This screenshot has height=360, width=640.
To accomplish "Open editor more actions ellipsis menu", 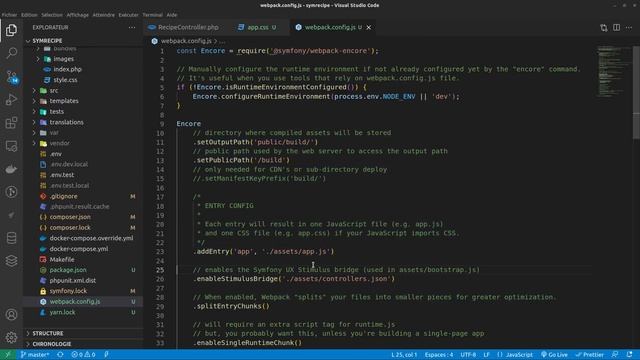I will [629, 27].
